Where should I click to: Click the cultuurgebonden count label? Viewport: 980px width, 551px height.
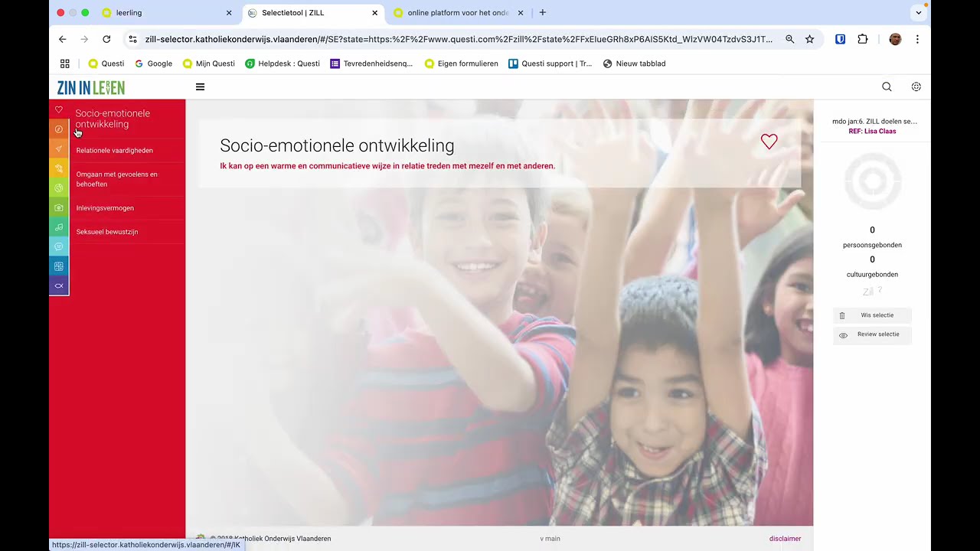pos(872,275)
